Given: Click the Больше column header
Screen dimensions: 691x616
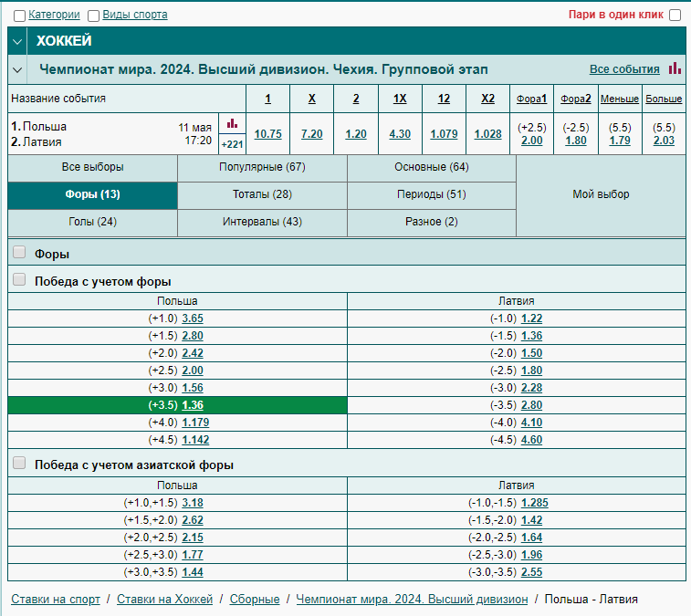Looking at the screenshot, I should pos(664,99).
